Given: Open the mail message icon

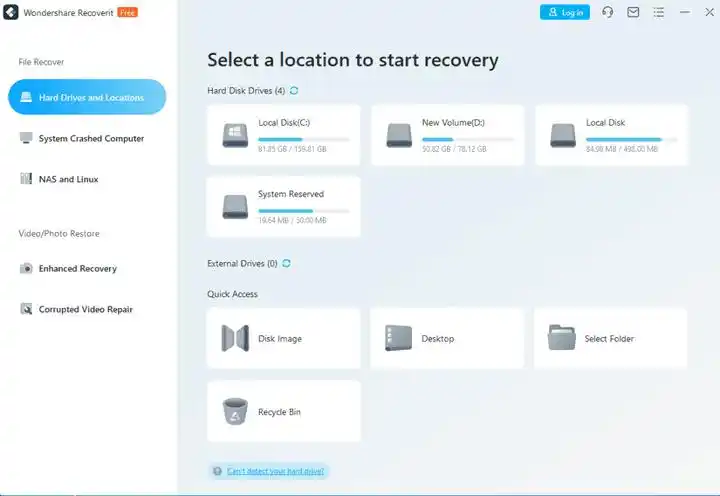Looking at the screenshot, I should click(x=633, y=12).
